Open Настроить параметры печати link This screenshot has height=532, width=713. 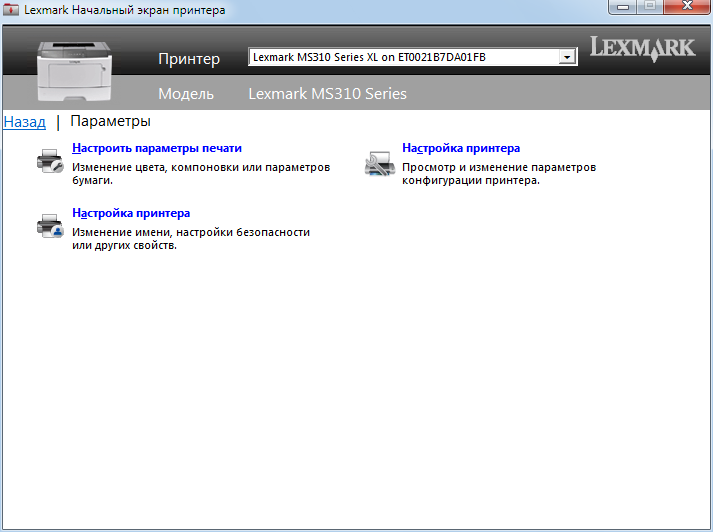tap(157, 148)
